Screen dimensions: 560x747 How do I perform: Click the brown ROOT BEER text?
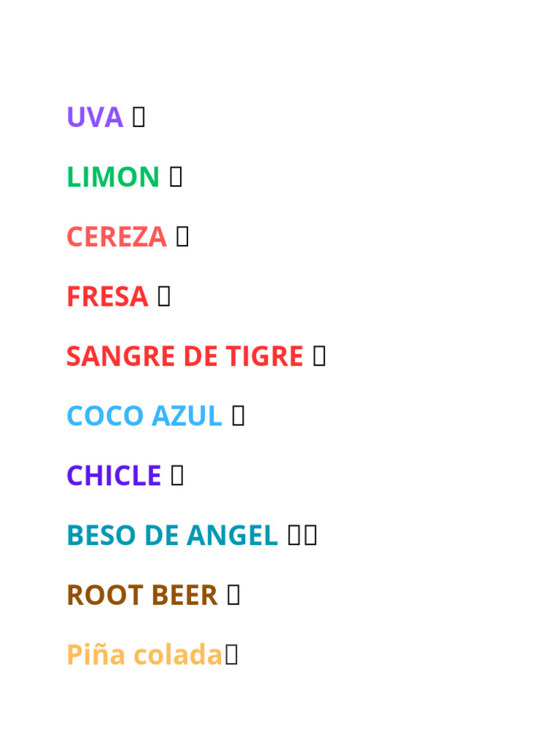142,595
